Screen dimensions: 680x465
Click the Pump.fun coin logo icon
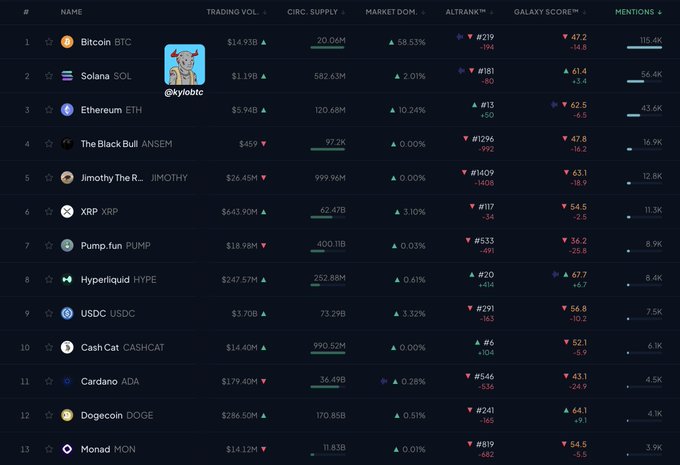(x=67, y=246)
